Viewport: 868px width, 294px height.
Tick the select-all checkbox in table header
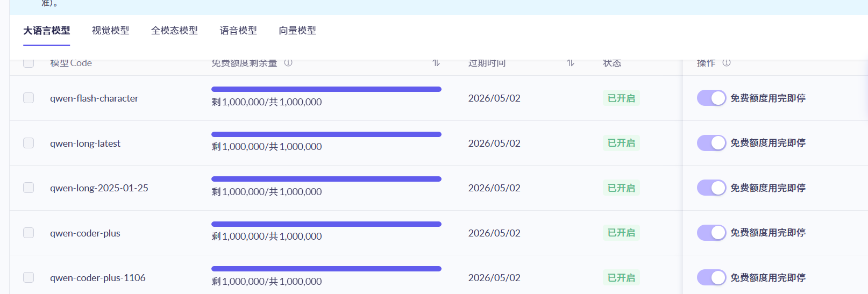click(29, 63)
